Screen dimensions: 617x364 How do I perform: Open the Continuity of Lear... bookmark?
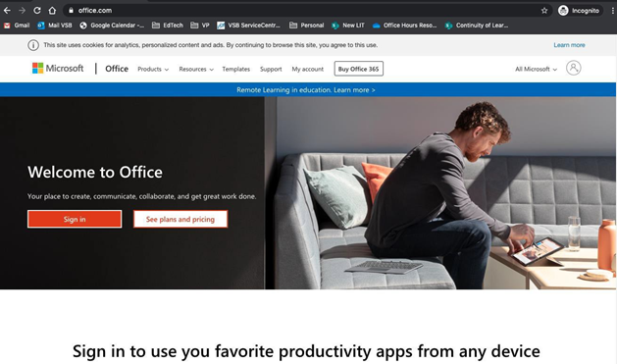click(x=477, y=26)
